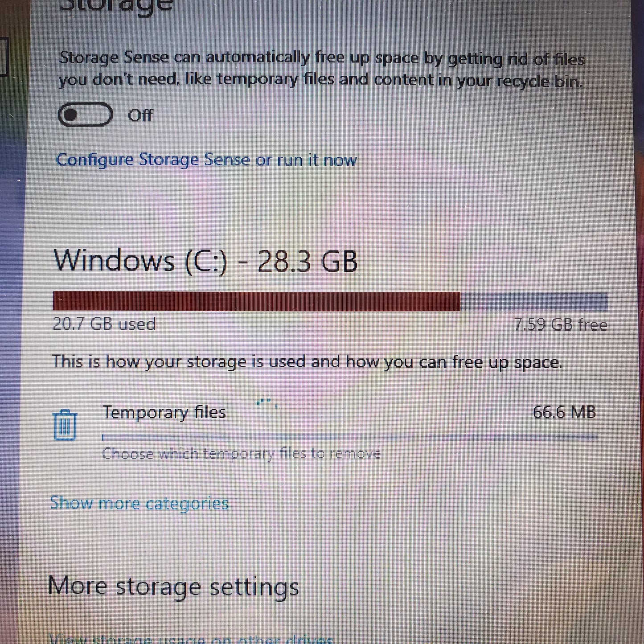Click the 66.6 MB temporary files size
Viewport: 644px width, 644px height.
(564, 412)
